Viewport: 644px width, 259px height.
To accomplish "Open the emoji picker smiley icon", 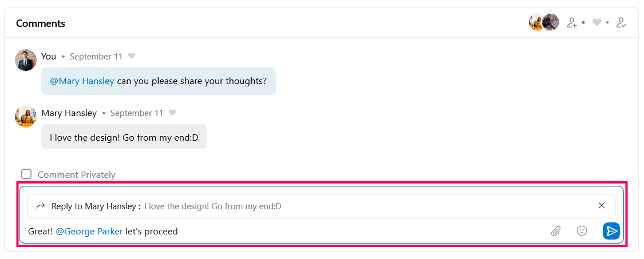I will click(x=582, y=231).
